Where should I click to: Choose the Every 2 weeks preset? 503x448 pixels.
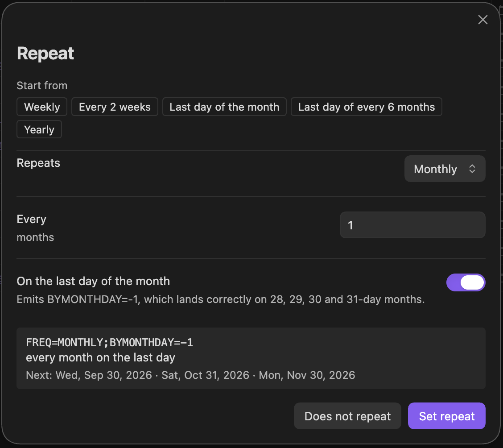(115, 107)
